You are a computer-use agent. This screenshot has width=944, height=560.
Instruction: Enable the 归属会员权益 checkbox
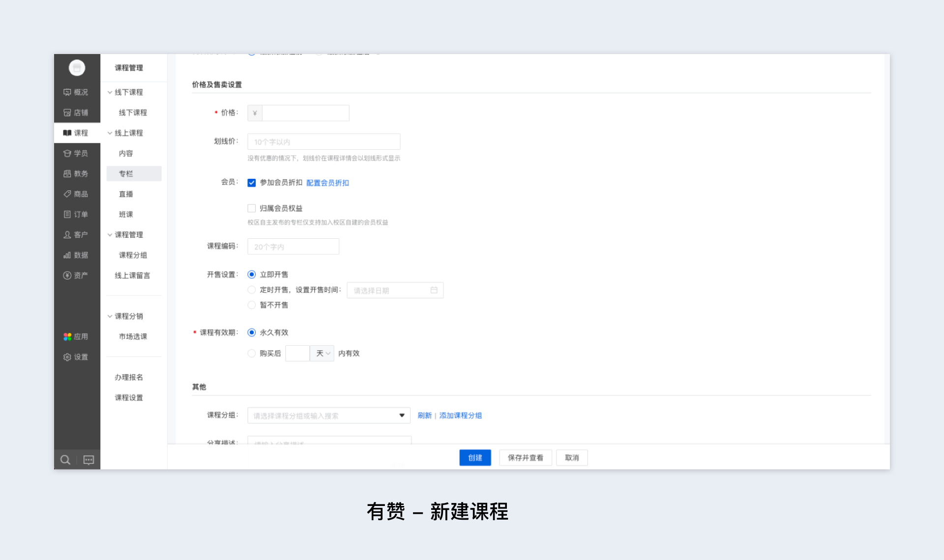tap(252, 208)
